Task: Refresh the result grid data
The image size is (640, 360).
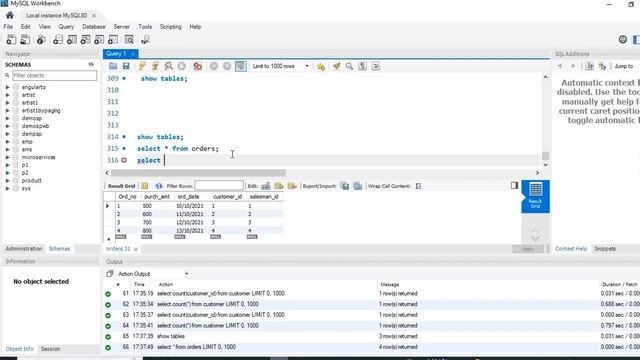Action: (x=159, y=186)
